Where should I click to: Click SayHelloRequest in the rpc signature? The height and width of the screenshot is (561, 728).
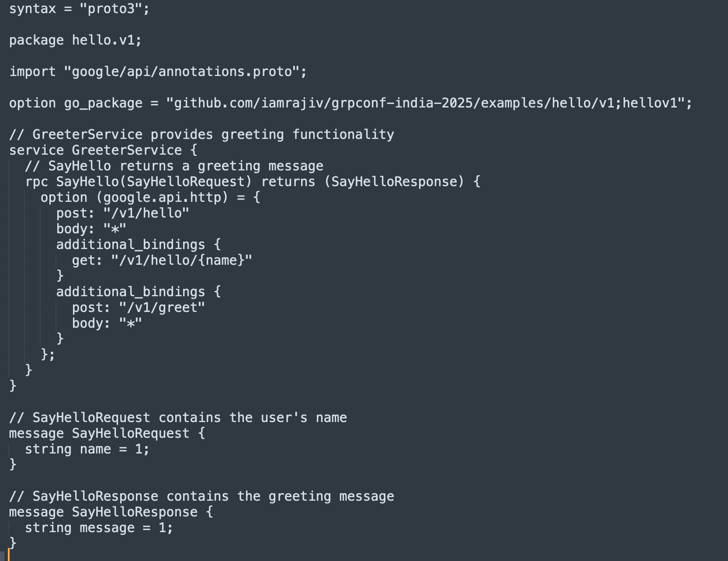click(x=185, y=182)
